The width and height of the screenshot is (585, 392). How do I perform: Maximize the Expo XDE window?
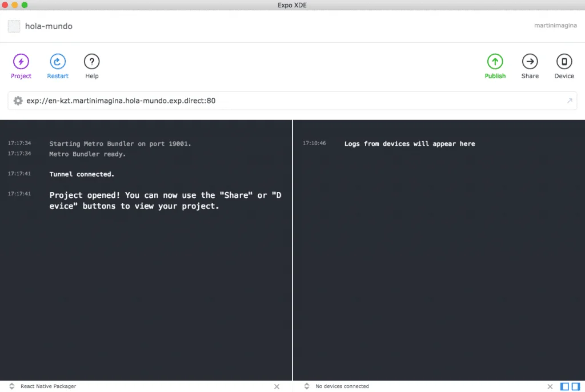tap(25, 5)
